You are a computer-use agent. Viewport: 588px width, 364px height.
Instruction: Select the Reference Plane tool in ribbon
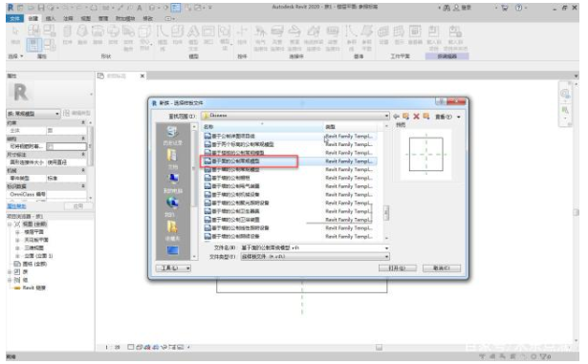point(367,37)
